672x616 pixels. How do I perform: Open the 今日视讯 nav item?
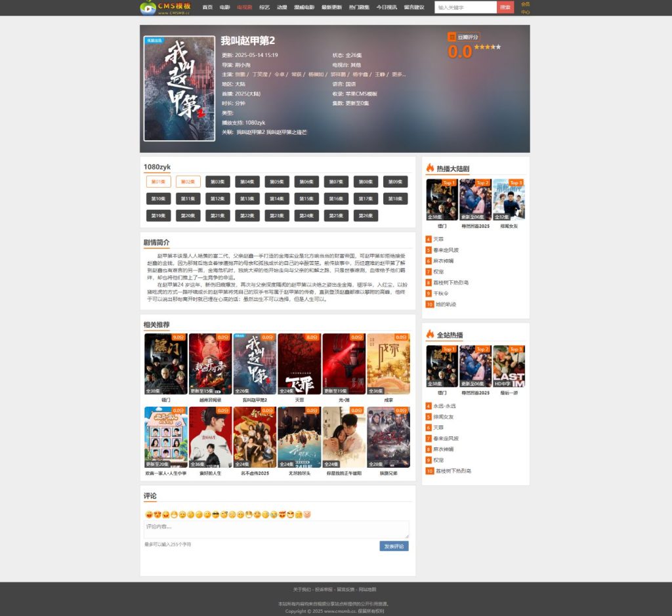[x=387, y=7]
